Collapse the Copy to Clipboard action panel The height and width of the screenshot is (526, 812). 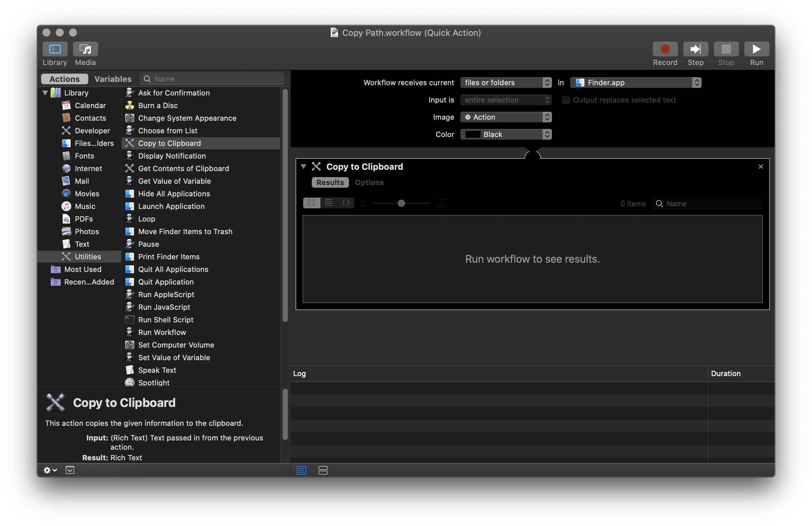click(x=303, y=166)
